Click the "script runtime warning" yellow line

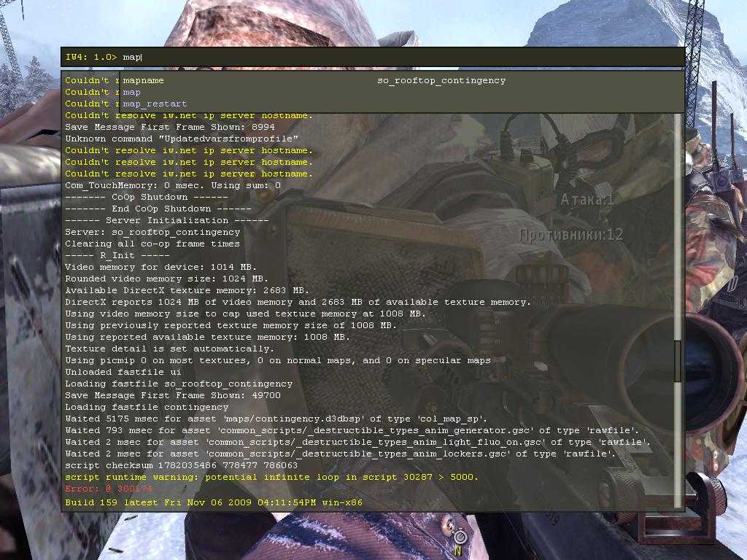pyautogui.click(x=271, y=477)
